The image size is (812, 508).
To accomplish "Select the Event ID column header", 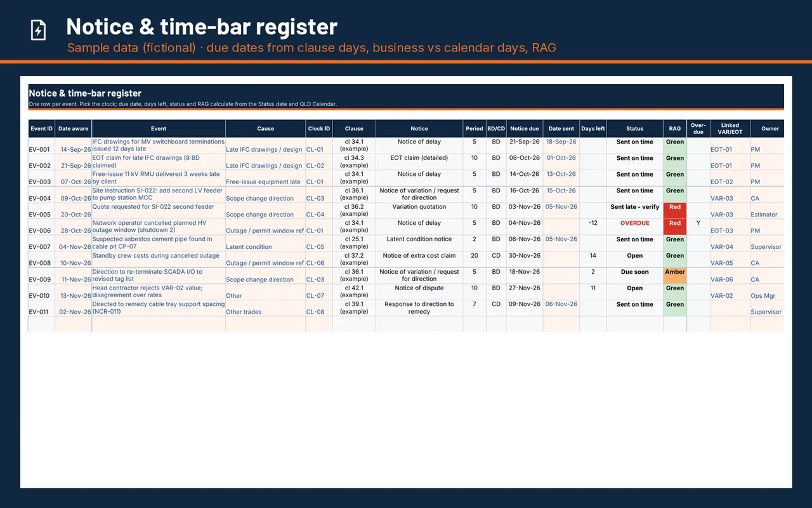I will point(42,128).
